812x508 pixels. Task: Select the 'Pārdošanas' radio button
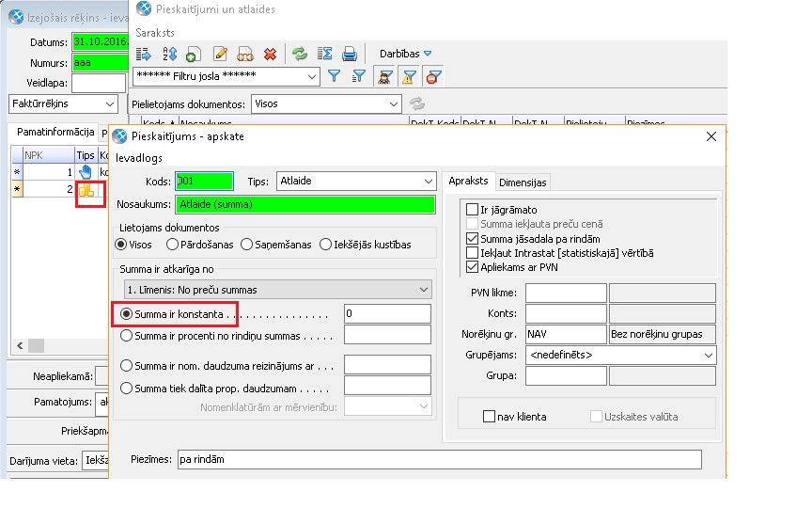tap(172, 245)
